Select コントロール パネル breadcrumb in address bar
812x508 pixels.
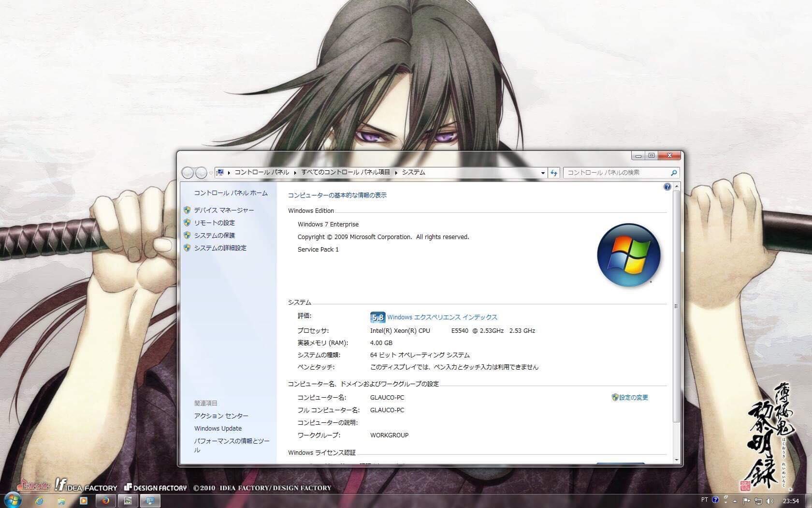click(x=261, y=172)
